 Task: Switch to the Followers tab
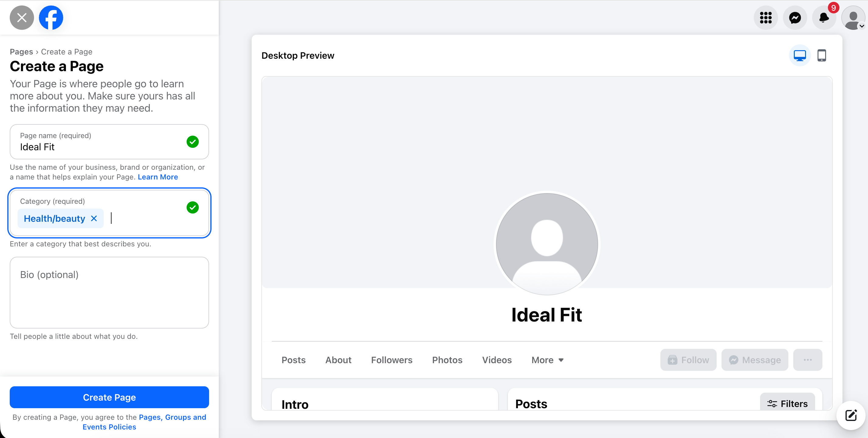tap(392, 360)
